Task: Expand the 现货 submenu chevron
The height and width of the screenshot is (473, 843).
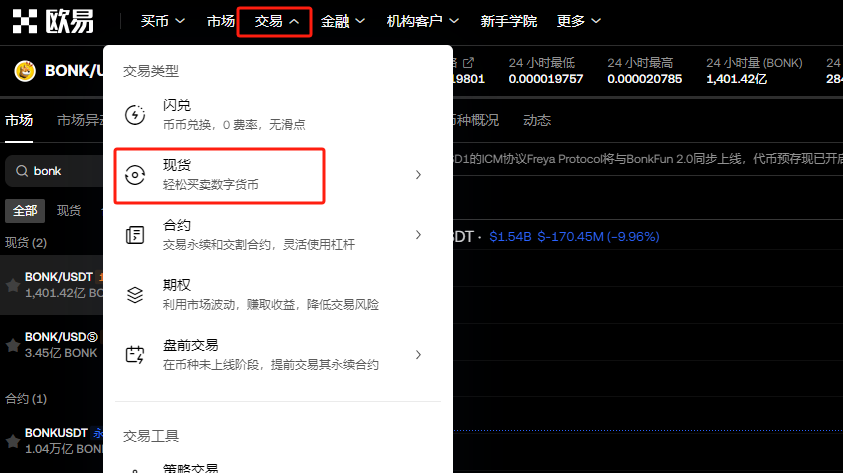Action: (418, 175)
